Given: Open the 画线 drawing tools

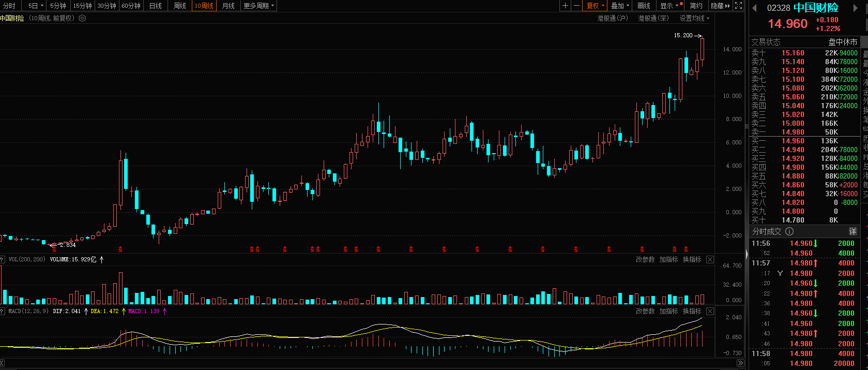Looking at the screenshot, I should [x=644, y=6].
